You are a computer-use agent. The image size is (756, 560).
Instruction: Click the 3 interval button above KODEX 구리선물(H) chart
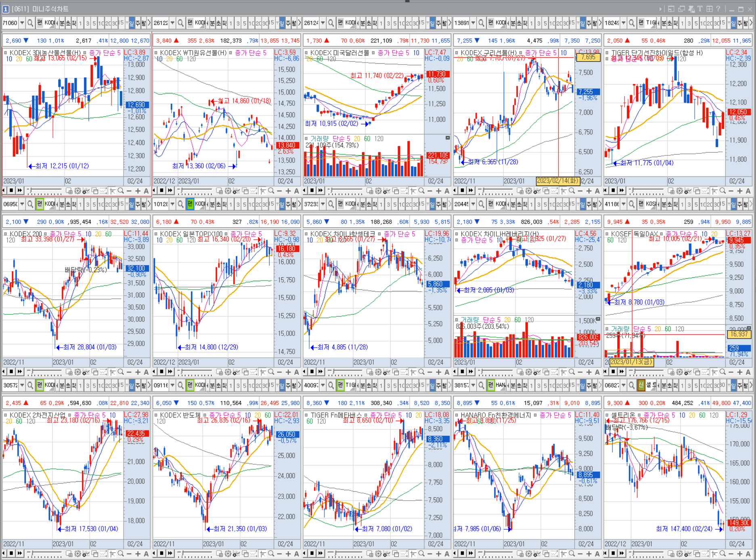(539, 23)
